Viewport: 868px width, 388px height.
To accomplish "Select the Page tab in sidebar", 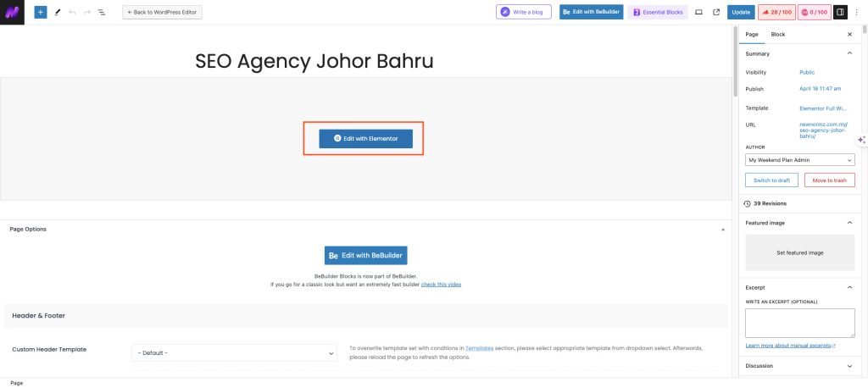I will click(751, 34).
